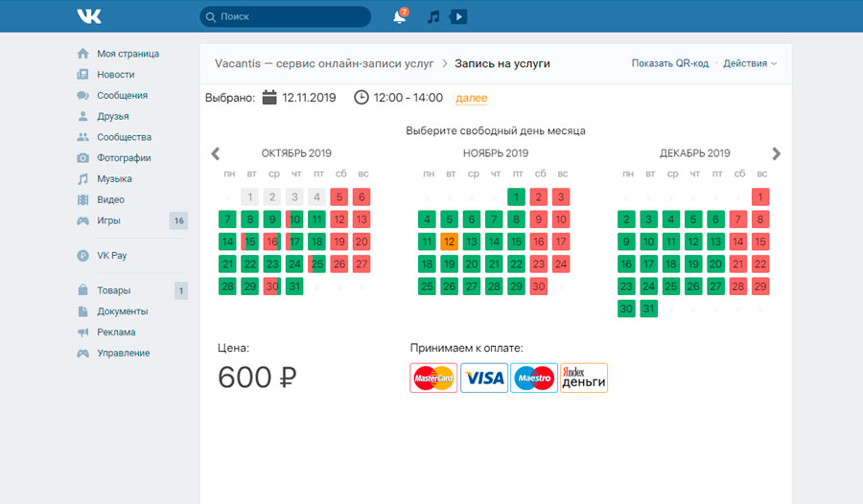The width and height of the screenshot is (863, 504).
Task: Click the VK logo icon
Action: (89, 16)
